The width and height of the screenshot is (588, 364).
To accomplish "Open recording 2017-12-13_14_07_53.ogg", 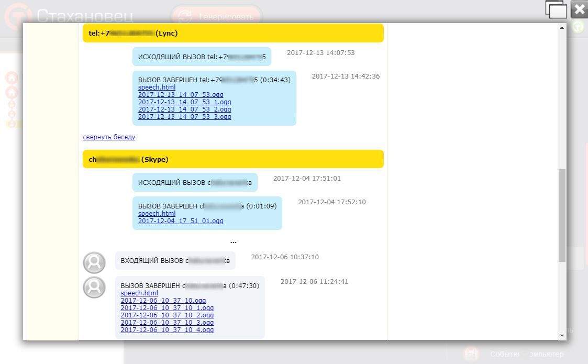I will [181, 95].
